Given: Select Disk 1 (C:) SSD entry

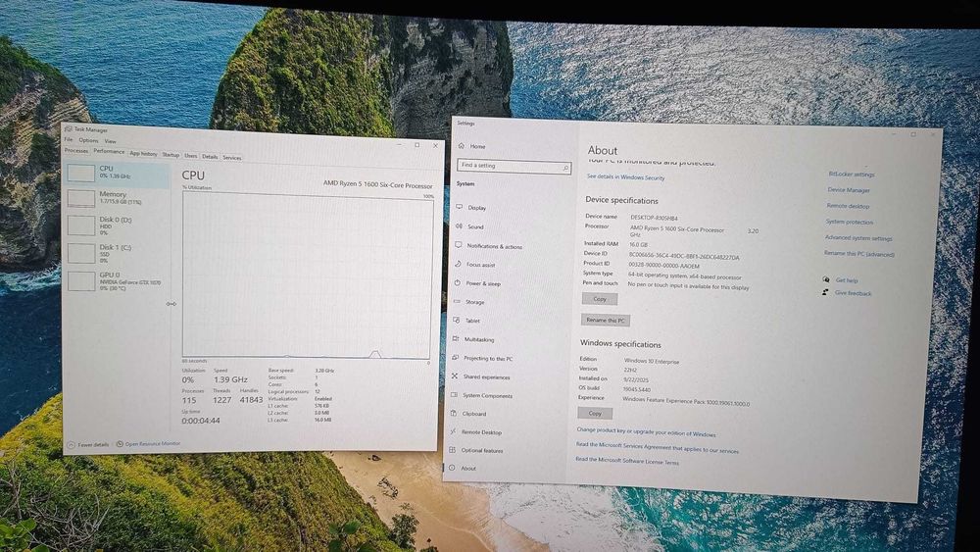Looking at the screenshot, I should [x=117, y=253].
